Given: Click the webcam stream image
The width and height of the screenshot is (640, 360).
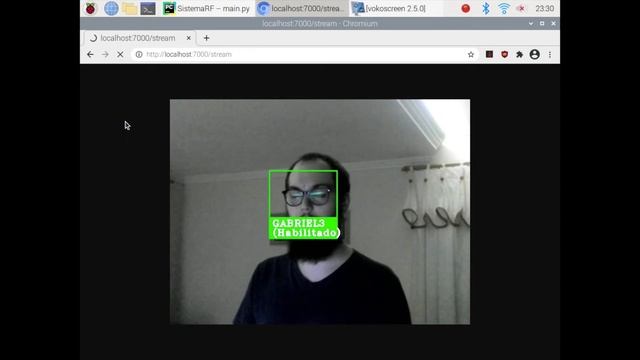Looking at the screenshot, I should pyautogui.click(x=320, y=212).
